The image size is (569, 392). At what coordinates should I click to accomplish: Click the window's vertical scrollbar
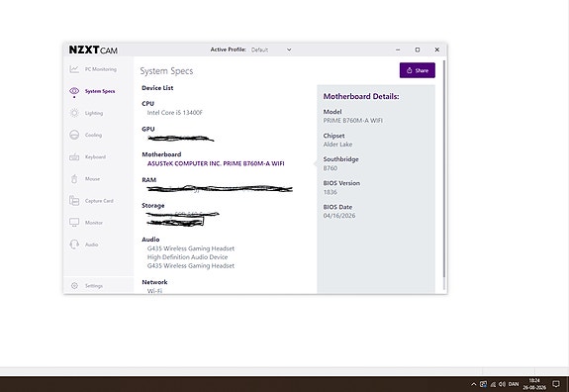pos(444,168)
